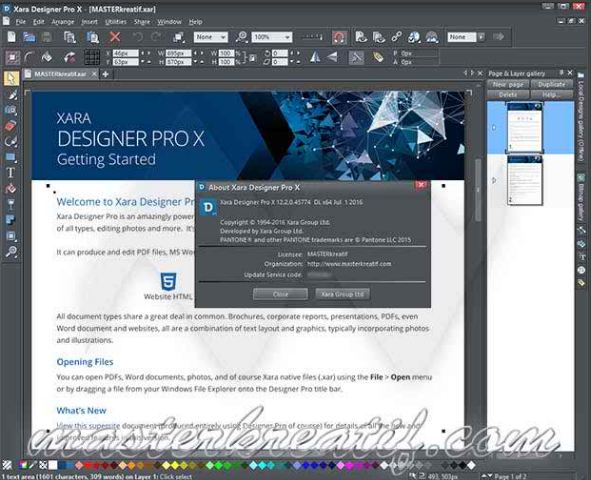Screen dimensions: 591x480
Task: Select the Transparency tool wine glass icon
Action: [11, 204]
